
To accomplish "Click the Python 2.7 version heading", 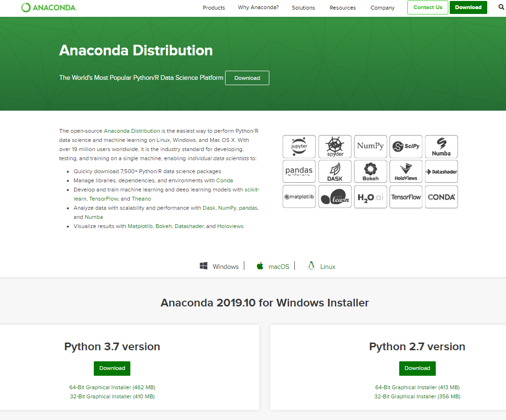I will (417, 346).
